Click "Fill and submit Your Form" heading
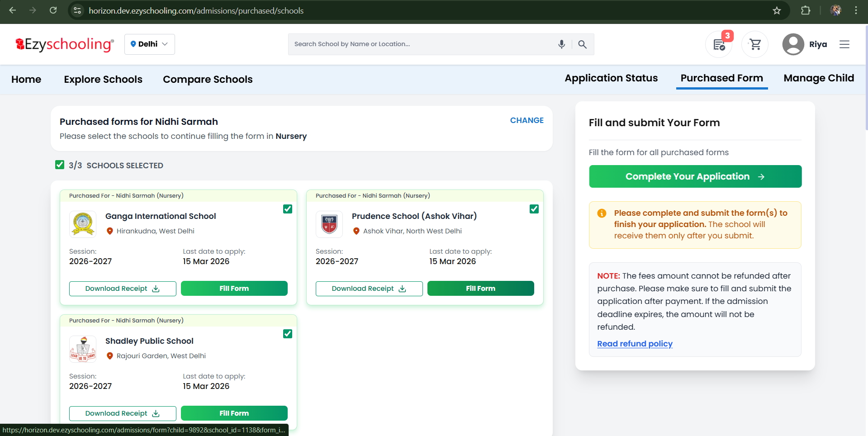 click(654, 123)
